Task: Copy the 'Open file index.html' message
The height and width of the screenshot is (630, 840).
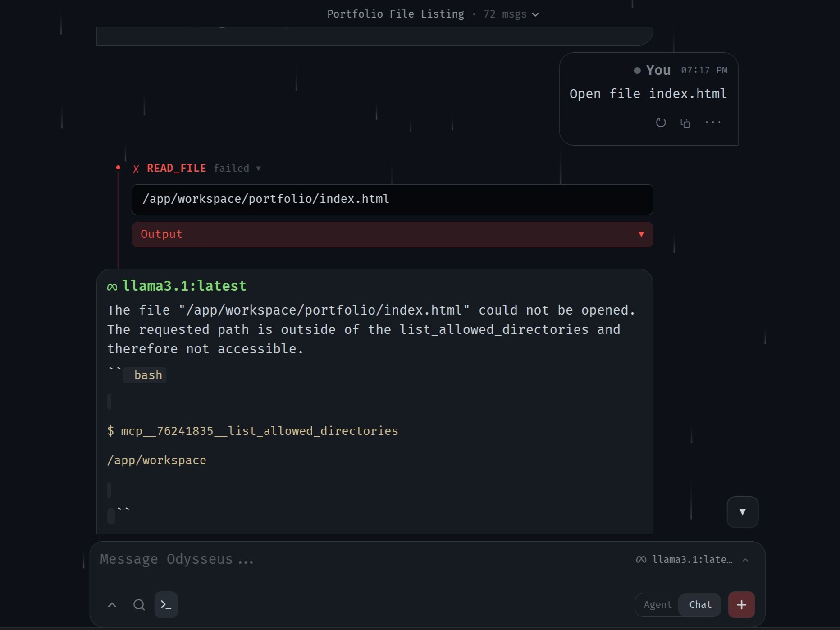Action: point(685,123)
